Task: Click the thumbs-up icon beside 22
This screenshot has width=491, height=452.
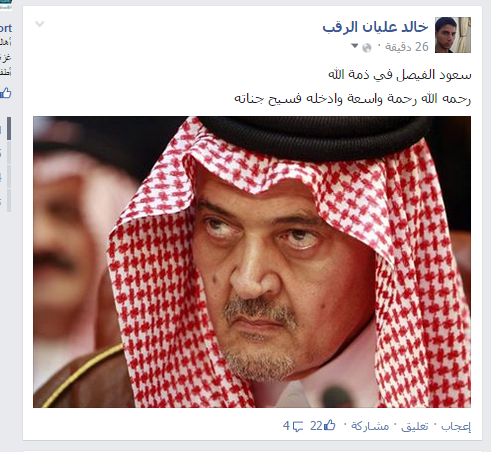Action: pyautogui.click(x=329, y=425)
